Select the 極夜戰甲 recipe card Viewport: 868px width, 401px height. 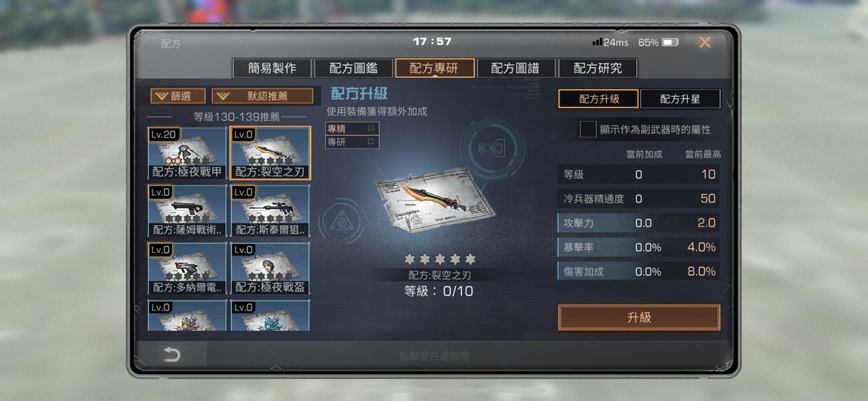pos(187,153)
